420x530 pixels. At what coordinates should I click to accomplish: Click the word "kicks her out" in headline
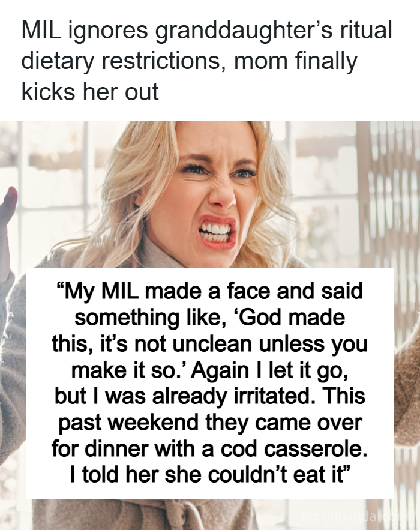click(90, 92)
